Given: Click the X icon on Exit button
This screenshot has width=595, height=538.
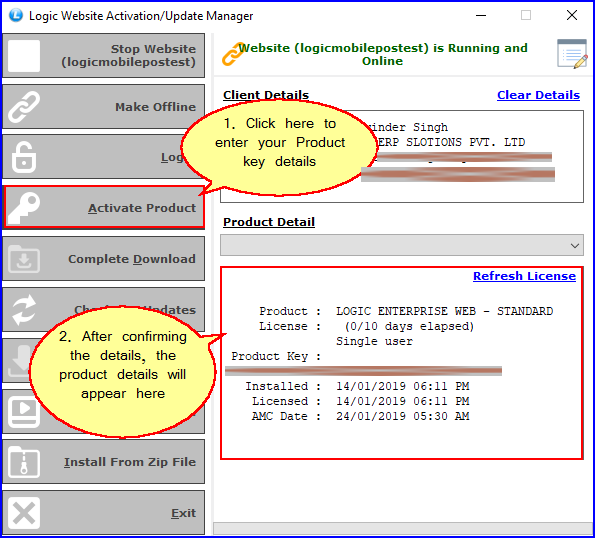Looking at the screenshot, I should [24, 513].
